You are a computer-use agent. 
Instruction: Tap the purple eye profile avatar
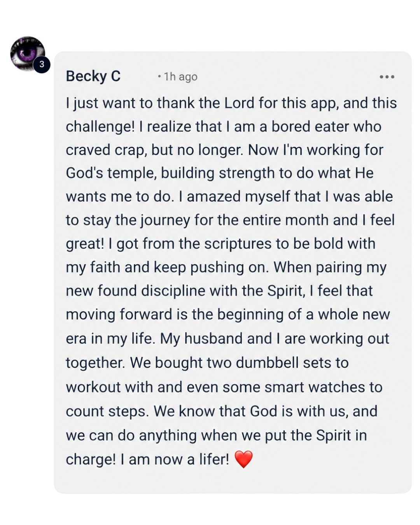pyautogui.click(x=27, y=54)
